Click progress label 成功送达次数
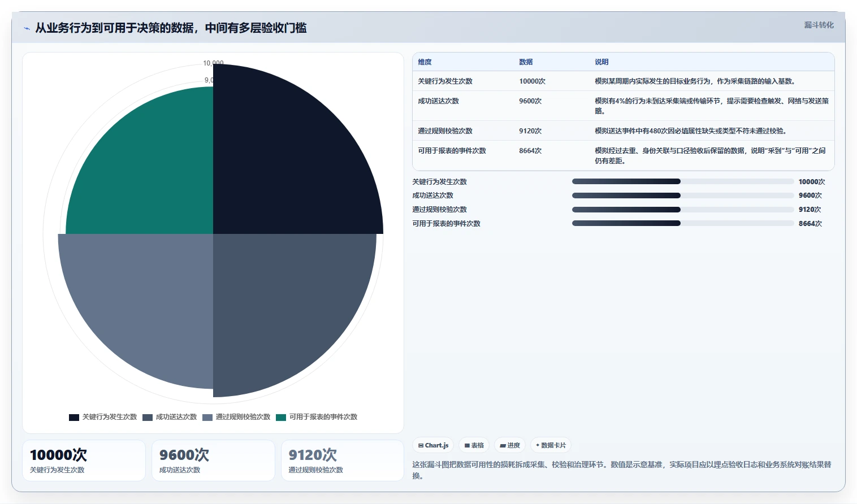857x504 pixels. (x=432, y=195)
